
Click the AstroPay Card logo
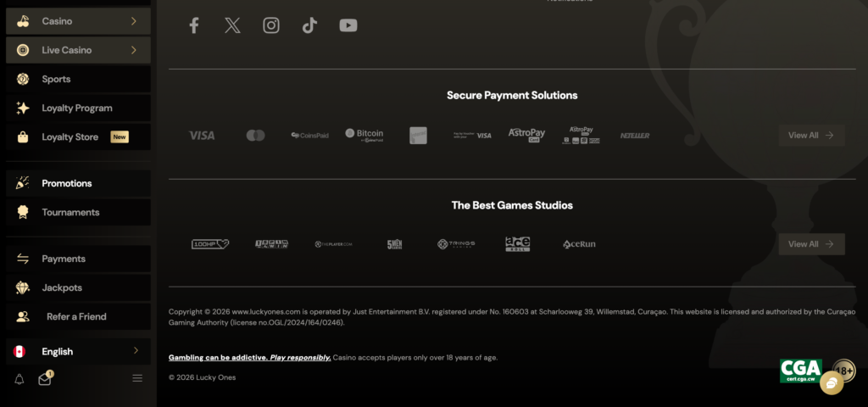click(526, 135)
